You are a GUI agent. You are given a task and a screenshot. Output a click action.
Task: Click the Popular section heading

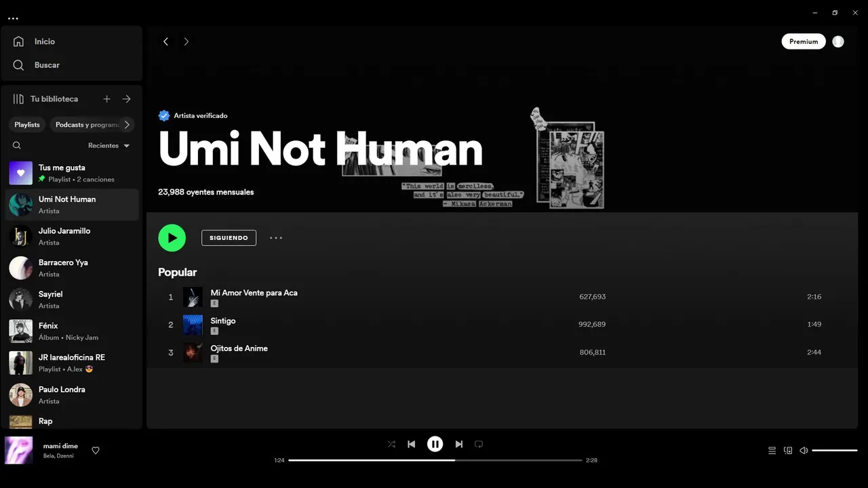177,272
